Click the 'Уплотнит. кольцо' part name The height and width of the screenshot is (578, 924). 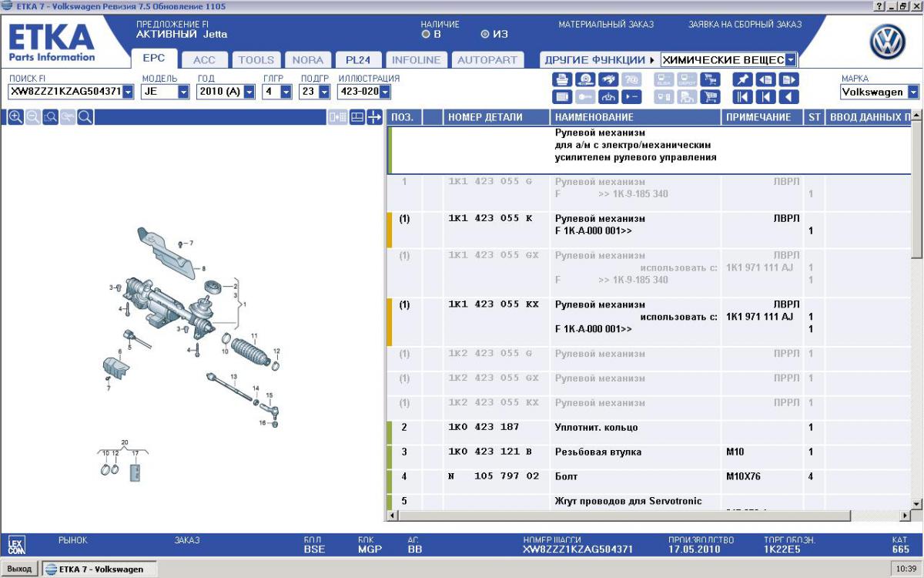[x=597, y=427]
